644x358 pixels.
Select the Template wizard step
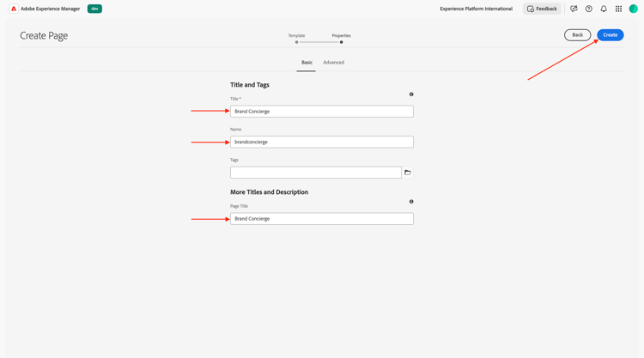(296, 38)
